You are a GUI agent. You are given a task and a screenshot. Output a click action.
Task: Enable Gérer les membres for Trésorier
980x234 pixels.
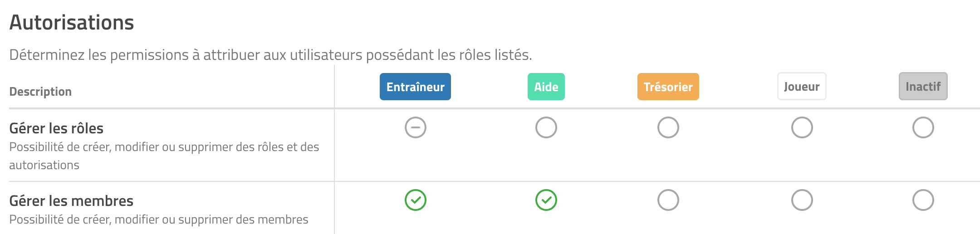coord(668,200)
